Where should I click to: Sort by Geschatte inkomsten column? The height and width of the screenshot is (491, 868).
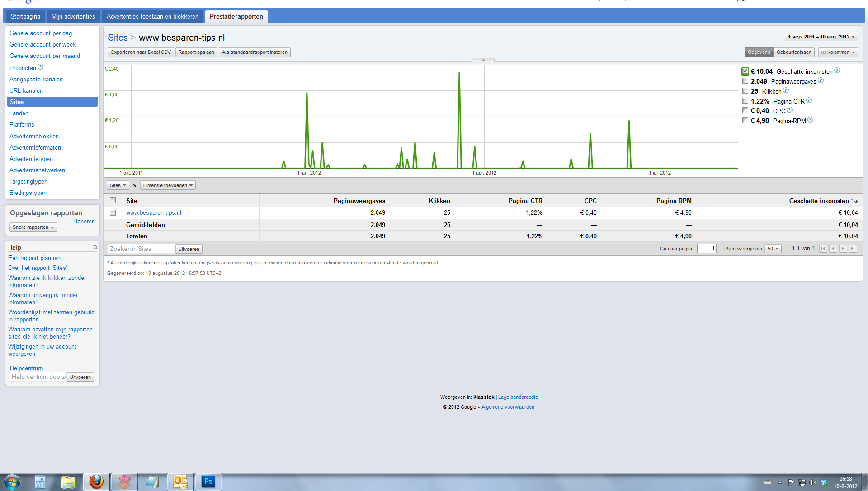click(x=823, y=201)
